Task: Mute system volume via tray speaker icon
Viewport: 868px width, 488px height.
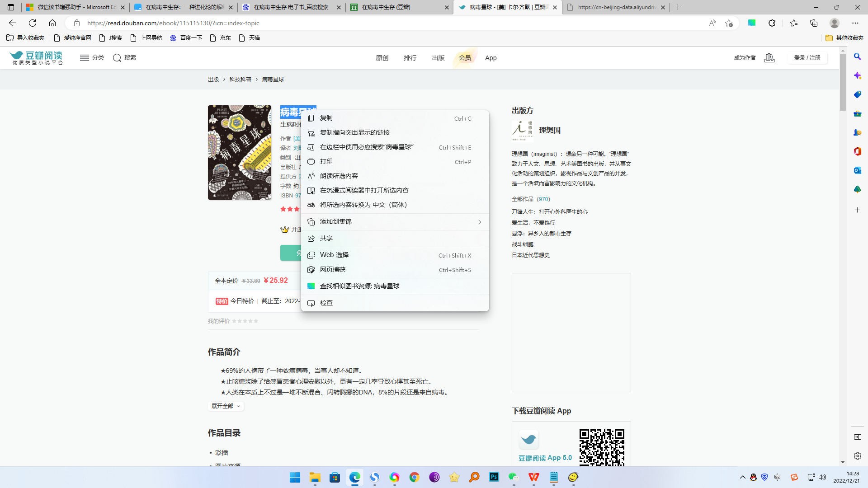Action: click(823, 477)
